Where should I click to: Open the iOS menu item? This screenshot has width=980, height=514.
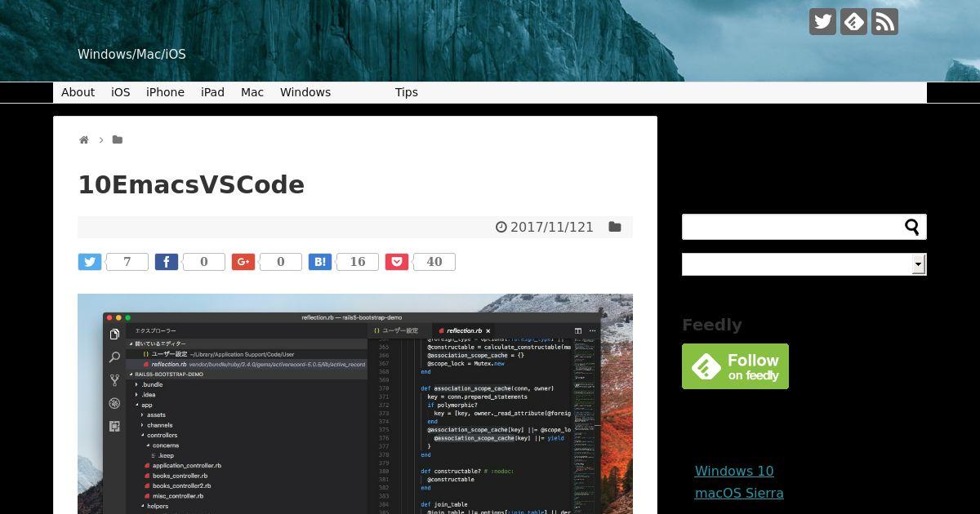click(121, 92)
